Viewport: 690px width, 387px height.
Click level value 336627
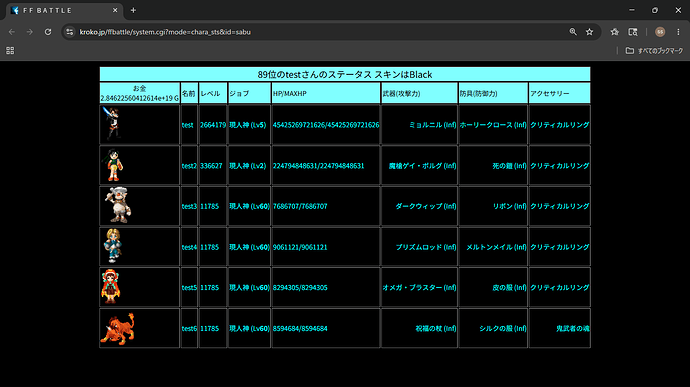(x=211, y=166)
